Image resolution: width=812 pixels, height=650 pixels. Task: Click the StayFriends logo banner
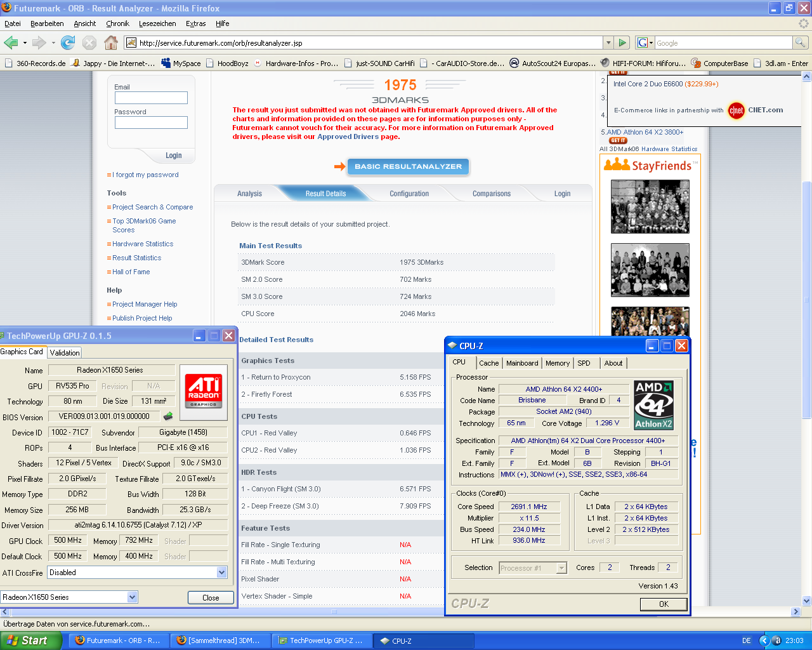[650, 165]
